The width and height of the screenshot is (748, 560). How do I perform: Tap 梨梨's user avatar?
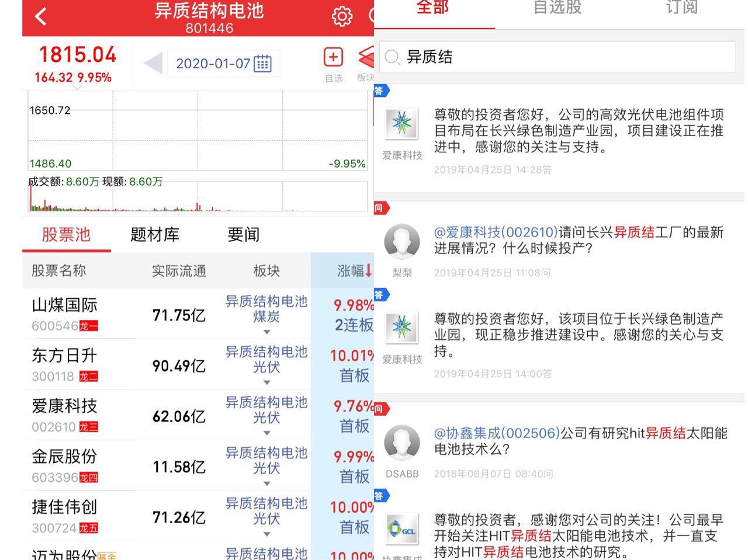pyautogui.click(x=402, y=241)
